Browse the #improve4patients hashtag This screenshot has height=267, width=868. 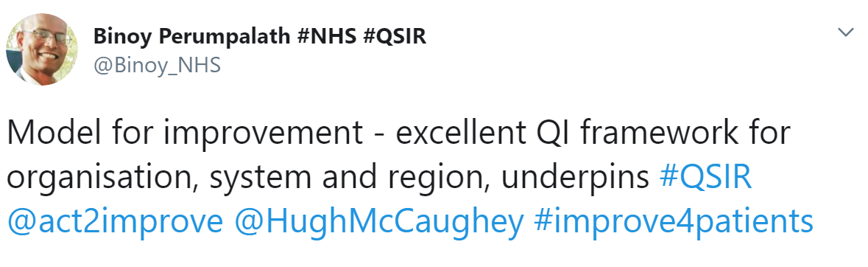674,222
